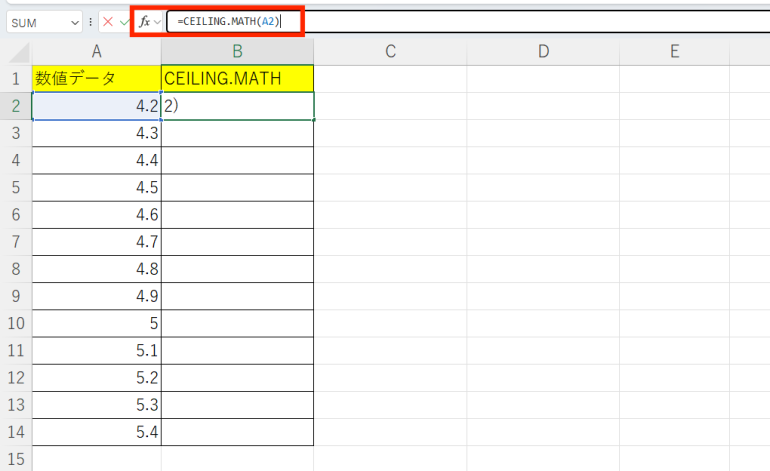Viewport: 770px width, 471px height.
Task: Click the cell containing value 5
Action: coord(96,323)
